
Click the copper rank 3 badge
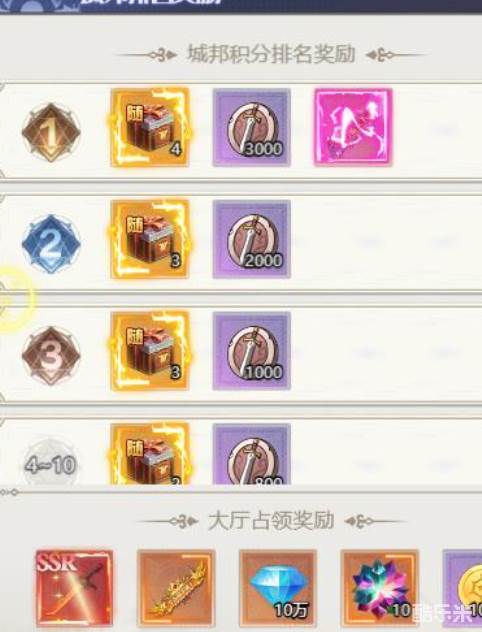pos(51,356)
